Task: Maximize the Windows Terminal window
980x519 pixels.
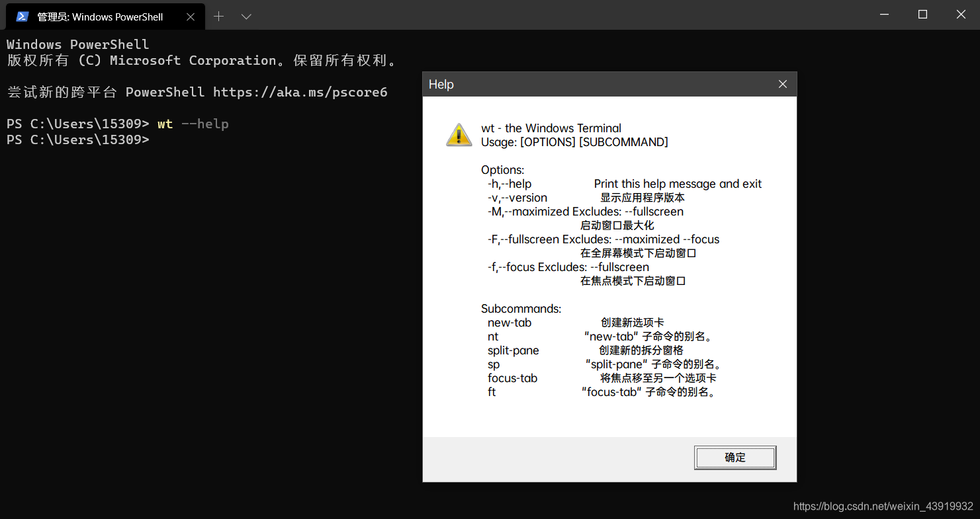Action: [922, 15]
